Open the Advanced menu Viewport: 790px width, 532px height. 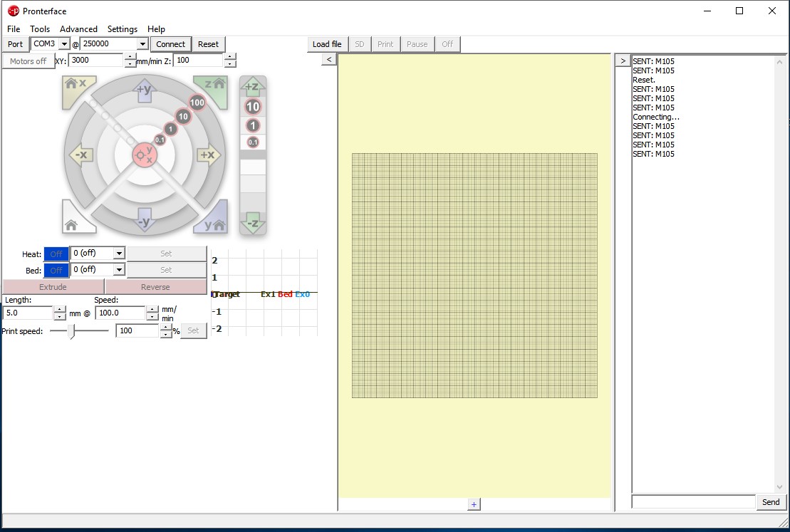[78, 29]
